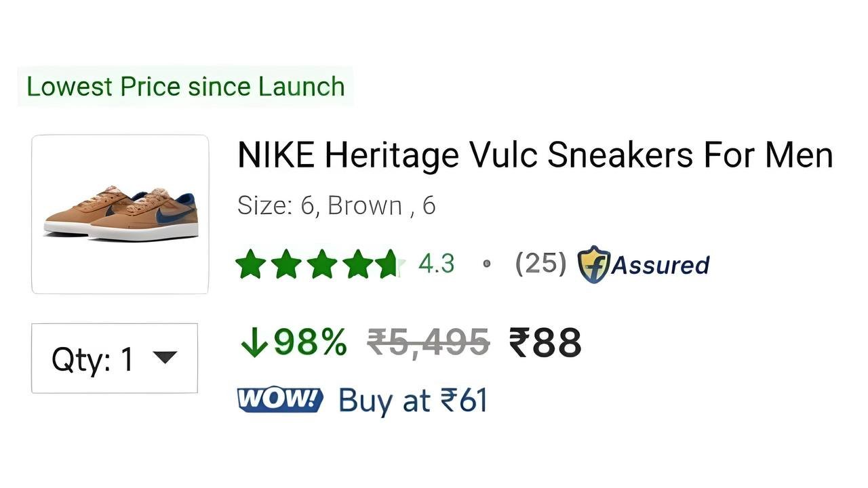
Task: Expand the Qty dropdown arrow
Action: tap(165, 357)
